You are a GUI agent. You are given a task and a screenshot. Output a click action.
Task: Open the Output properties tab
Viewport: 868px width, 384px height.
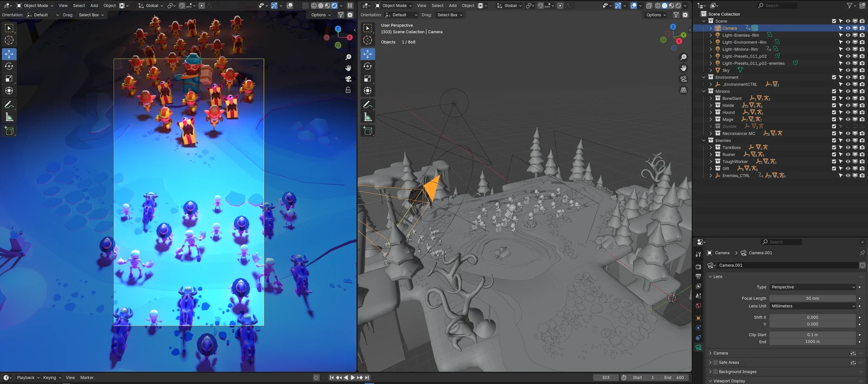point(698,277)
